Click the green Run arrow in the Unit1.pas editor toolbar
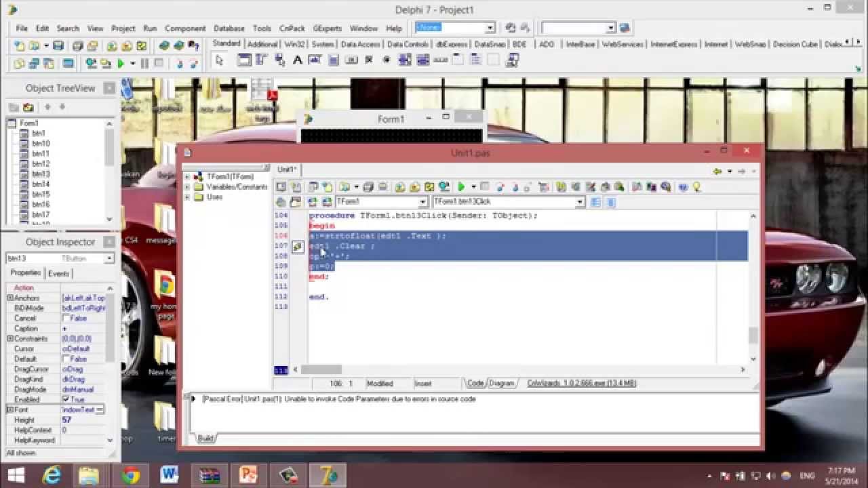 tap(461, 187)
